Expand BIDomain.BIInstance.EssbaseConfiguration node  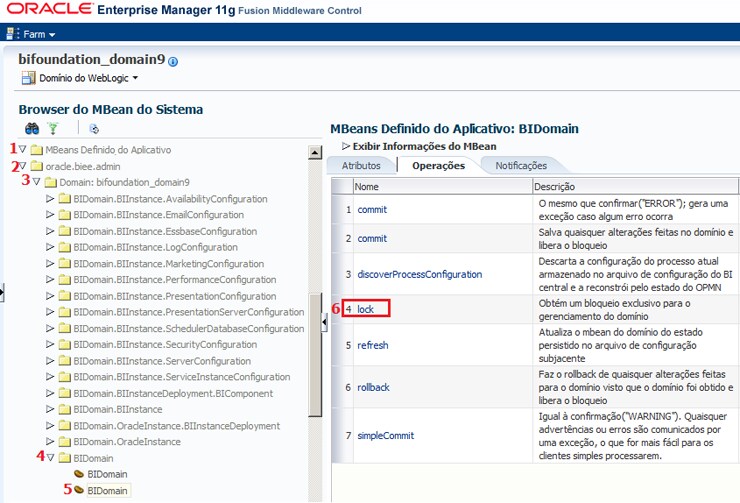click(50, 231)
